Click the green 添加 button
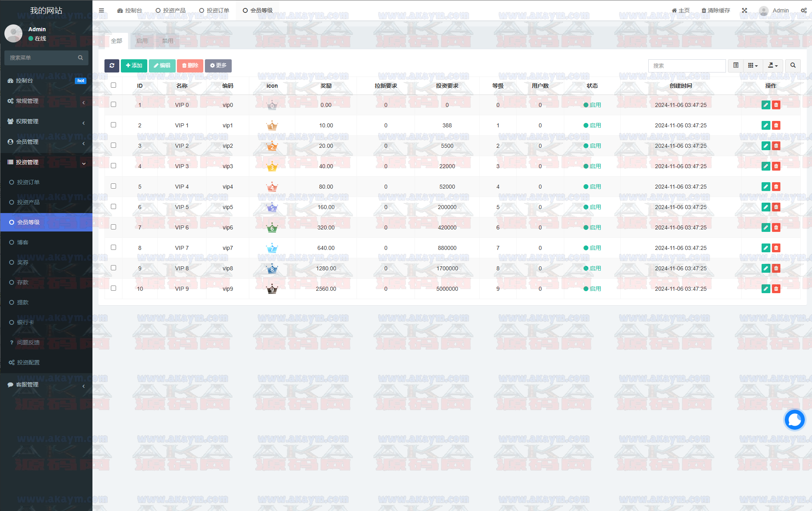 click(x=134, y=66)
